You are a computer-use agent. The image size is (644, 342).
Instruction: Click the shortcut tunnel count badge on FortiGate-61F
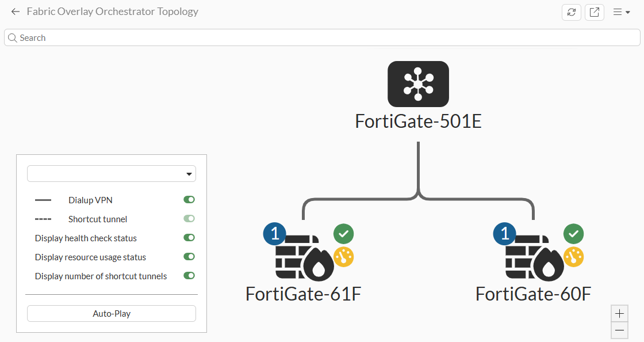pyautogui.click(x=274, y=234)
